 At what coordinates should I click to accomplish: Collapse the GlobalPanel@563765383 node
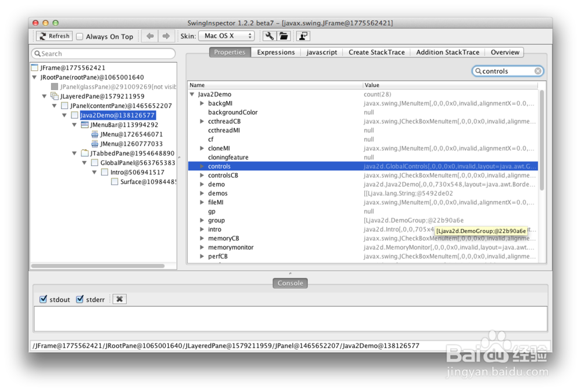point(84,163)
